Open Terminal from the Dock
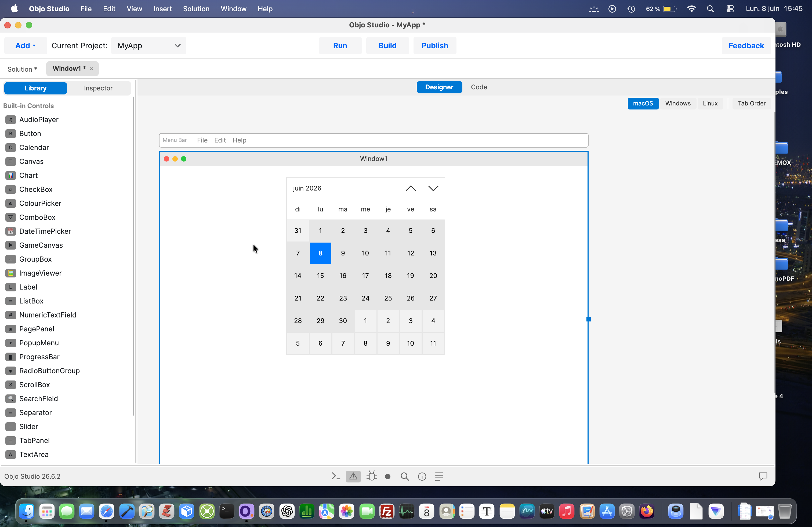 coord(227,511)
